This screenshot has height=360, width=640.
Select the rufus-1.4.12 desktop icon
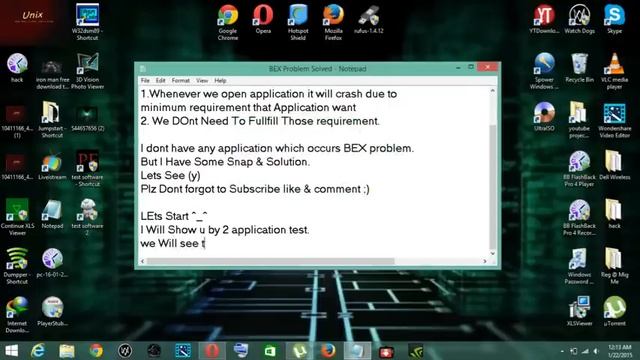point(369,19)
